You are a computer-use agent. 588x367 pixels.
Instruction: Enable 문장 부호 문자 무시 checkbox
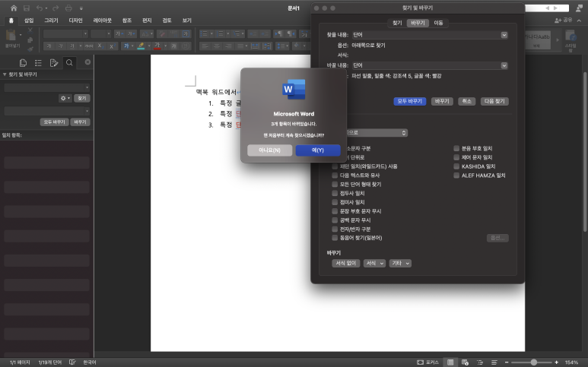(335, 211)
